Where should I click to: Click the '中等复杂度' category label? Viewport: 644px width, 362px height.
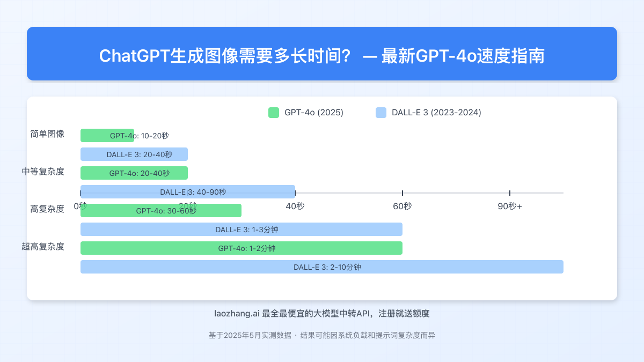tap(43, 171)
